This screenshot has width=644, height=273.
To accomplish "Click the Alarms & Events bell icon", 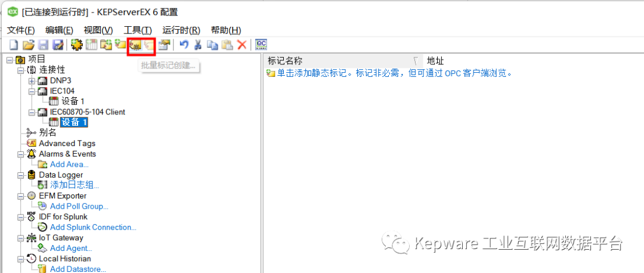I will 32,154.
